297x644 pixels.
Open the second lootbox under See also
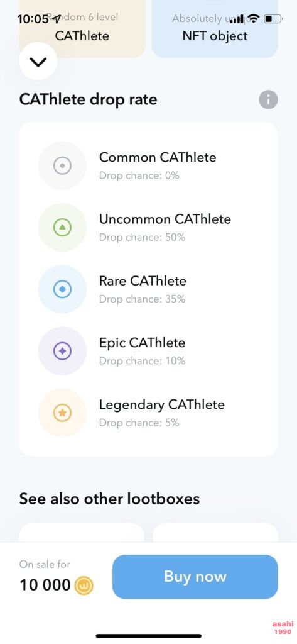coord(215,533)
